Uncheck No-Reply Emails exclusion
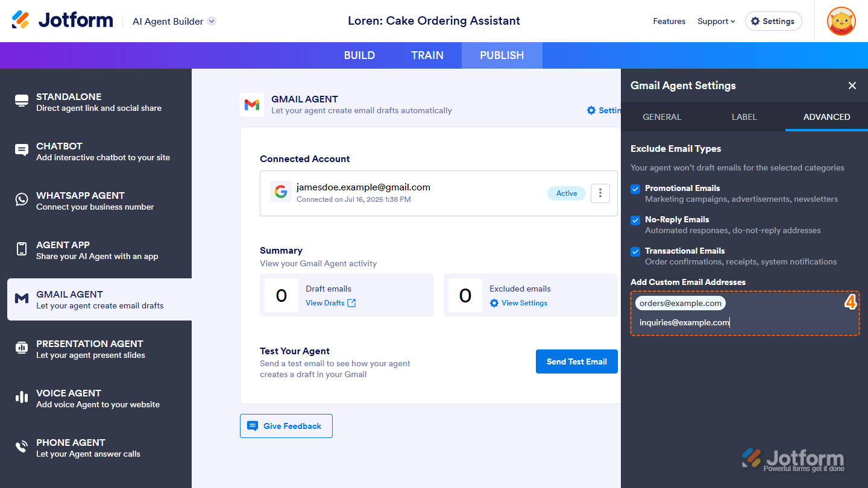Image resolution: width=868 pixels, height=488 pixels. pos(635,221)
